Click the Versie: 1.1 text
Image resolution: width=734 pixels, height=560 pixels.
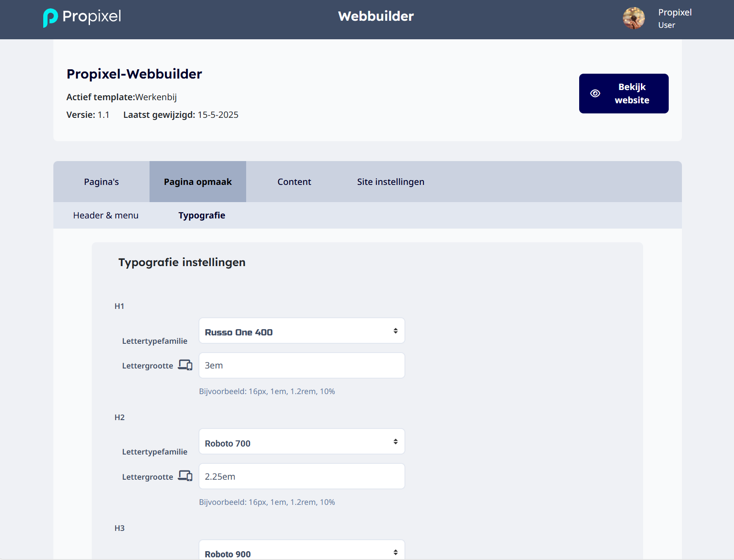88,115
